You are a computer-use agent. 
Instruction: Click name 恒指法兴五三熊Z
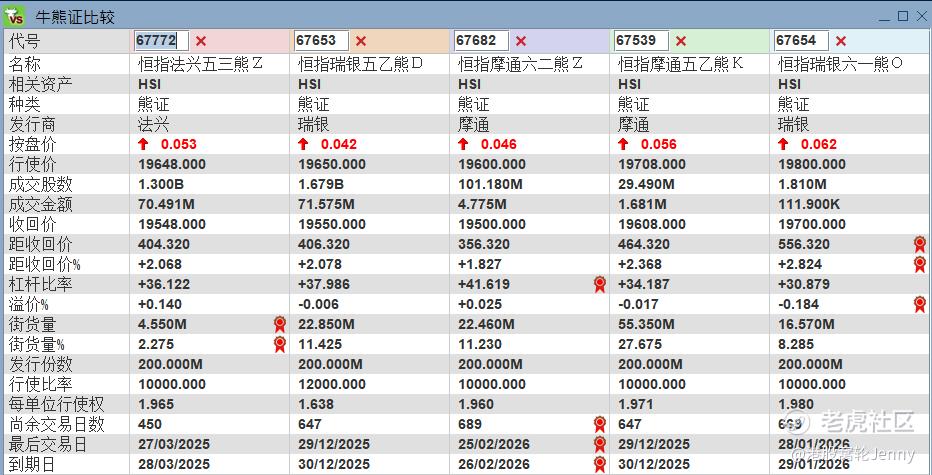coord(200,64)
